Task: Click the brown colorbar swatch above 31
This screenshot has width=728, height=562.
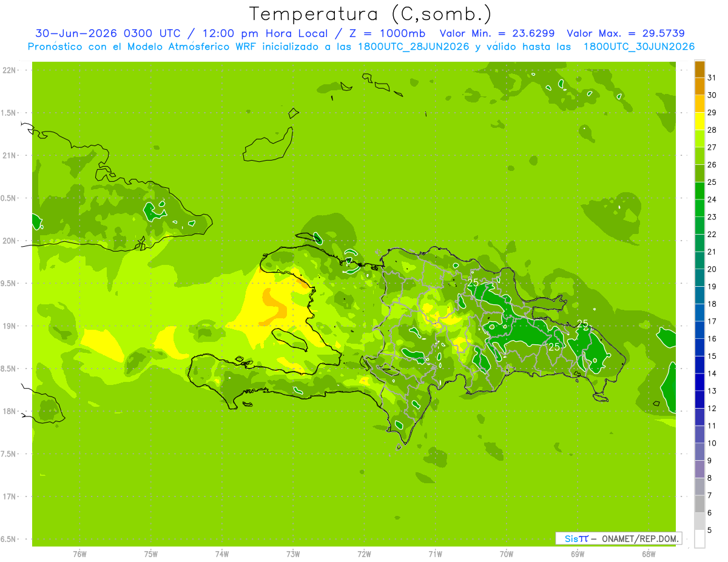Action: [699, 69]
